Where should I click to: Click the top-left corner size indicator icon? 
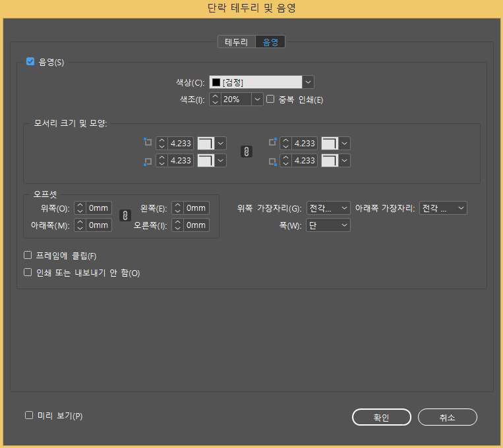(147, 142)
